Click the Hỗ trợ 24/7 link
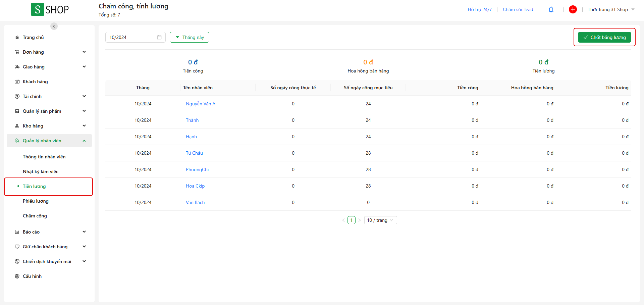The width and height of the screenshot is (644, 305). pyautogui.click(x=480, y=9)
